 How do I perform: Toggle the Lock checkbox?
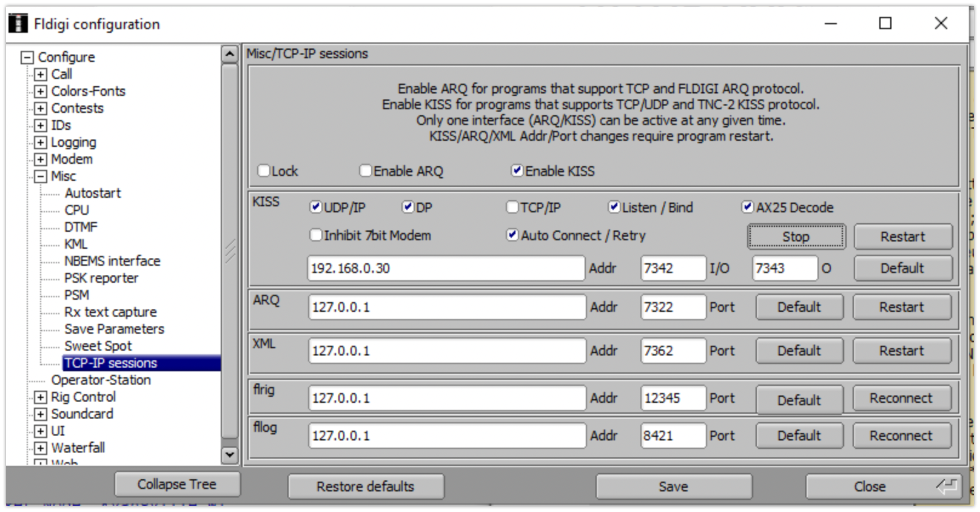264,171
